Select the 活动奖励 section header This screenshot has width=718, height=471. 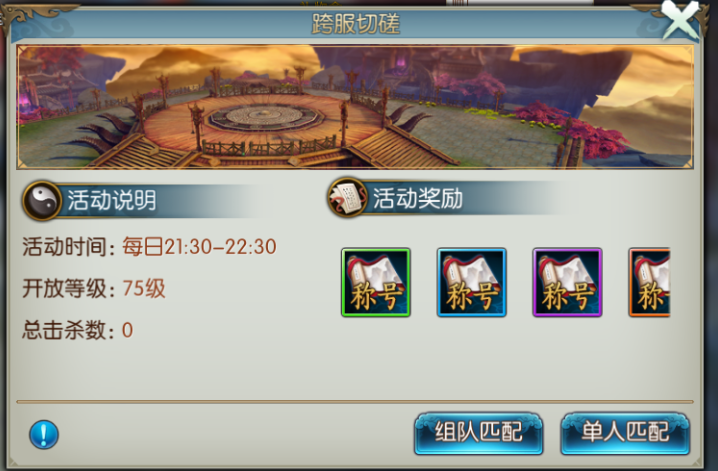[x=418, y=198]
